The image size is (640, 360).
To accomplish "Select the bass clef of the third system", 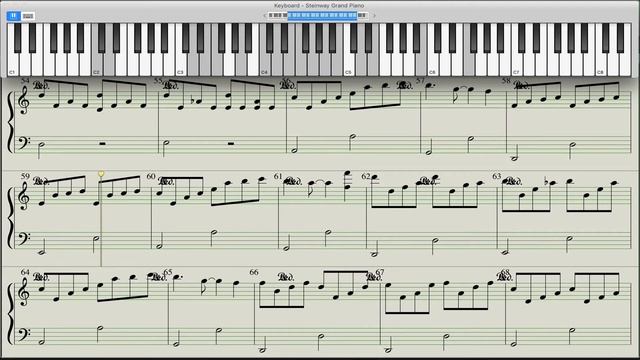I will click(23, 334).
